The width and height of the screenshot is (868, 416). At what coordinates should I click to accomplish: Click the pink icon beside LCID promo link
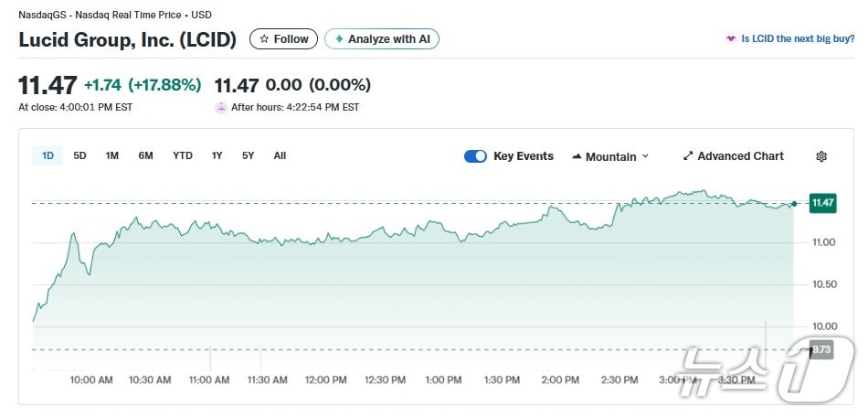tap(731, 38)
